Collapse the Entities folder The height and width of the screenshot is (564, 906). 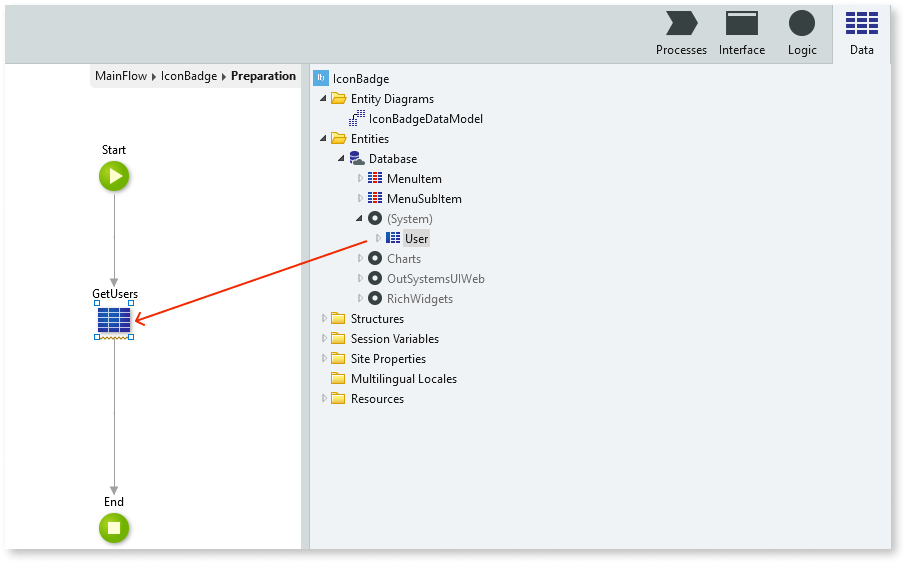tap(323, 139)
